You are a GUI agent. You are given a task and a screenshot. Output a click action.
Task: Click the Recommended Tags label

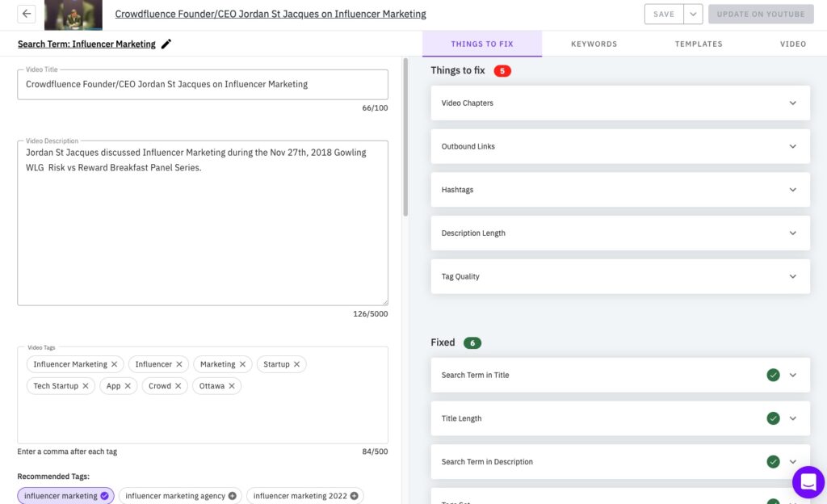pos(53,476)
